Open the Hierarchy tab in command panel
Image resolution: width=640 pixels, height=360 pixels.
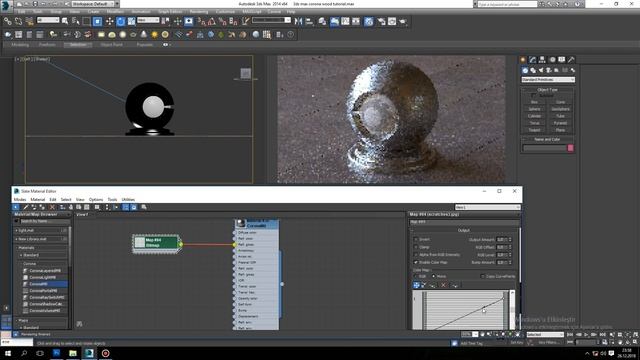click(x=542, y=60)
